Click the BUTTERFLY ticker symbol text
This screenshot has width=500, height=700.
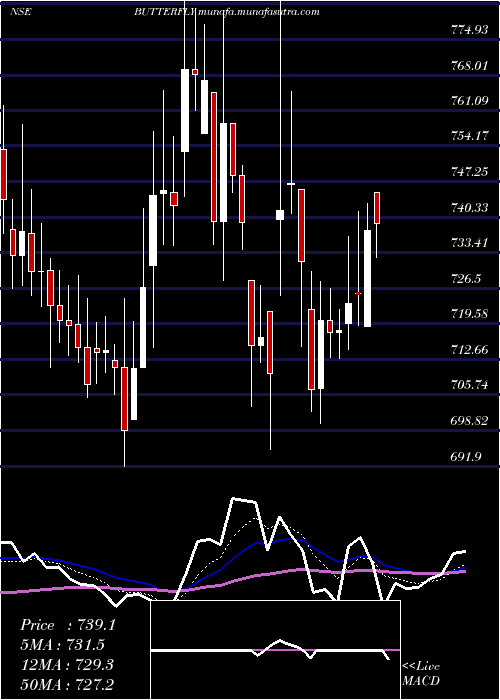click(165, 12)
